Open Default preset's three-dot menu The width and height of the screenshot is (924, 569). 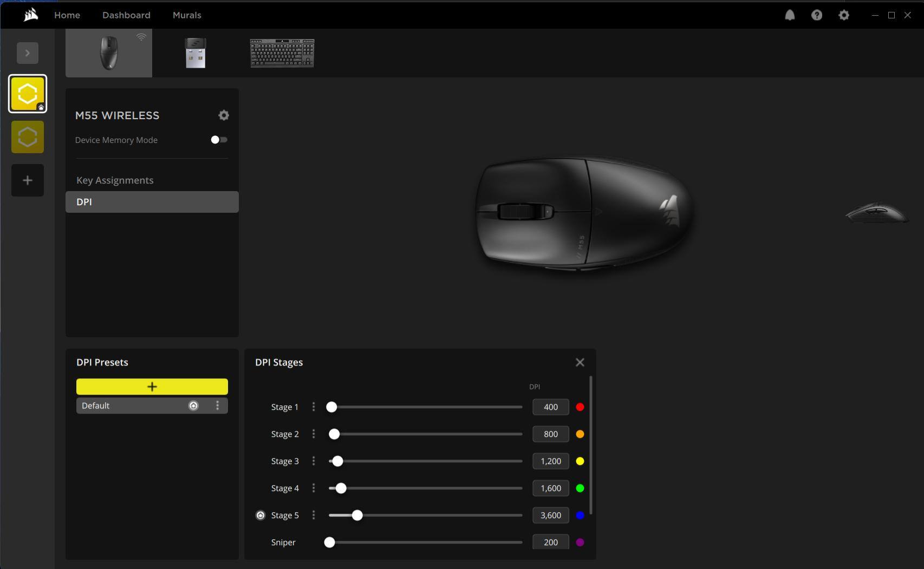coord(218,406)
